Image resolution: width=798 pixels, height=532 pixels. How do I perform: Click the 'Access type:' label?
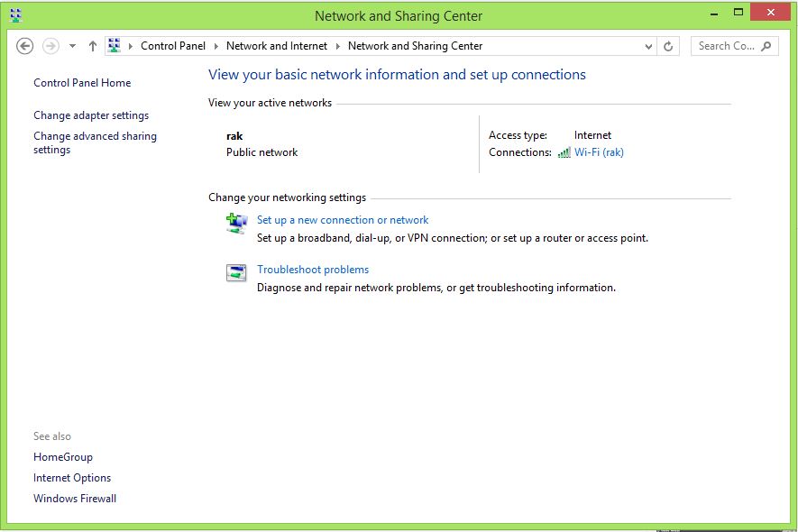[518, 135]
